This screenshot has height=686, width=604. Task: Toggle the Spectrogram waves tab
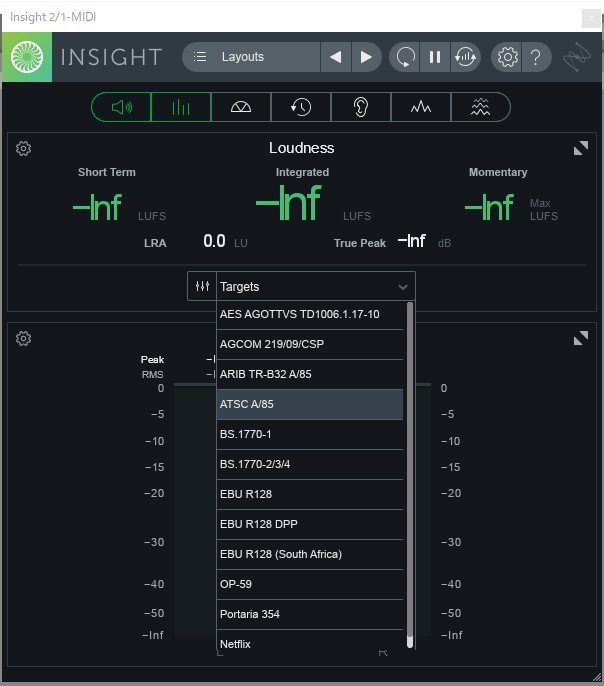(480, 107)
